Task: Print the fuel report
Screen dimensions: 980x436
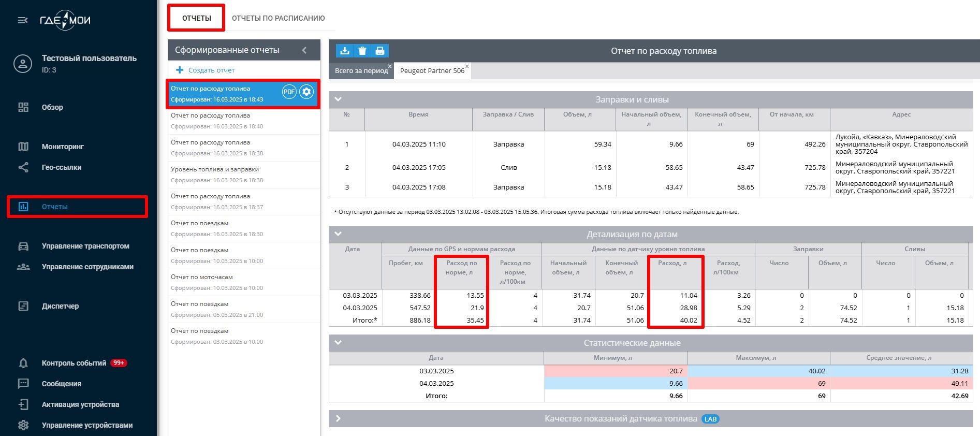Action: (x=380, y=51)
